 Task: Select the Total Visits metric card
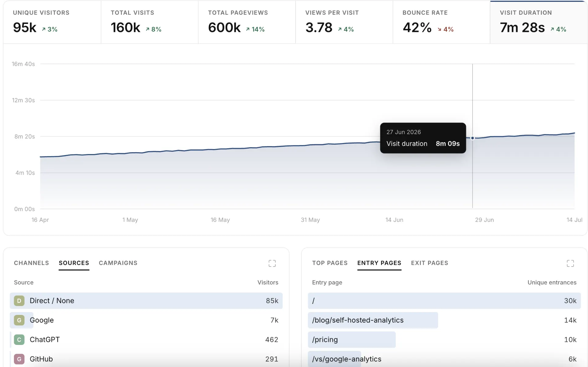click(149, 22)
